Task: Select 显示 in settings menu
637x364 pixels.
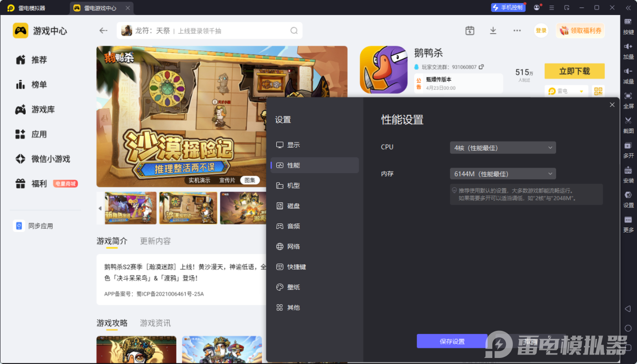Action: coord(314,145)
